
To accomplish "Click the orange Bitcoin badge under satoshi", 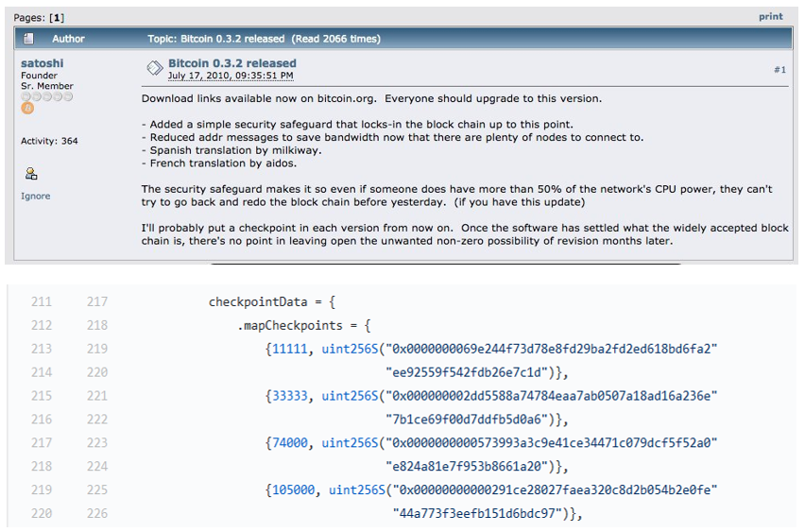I will 27,108.
